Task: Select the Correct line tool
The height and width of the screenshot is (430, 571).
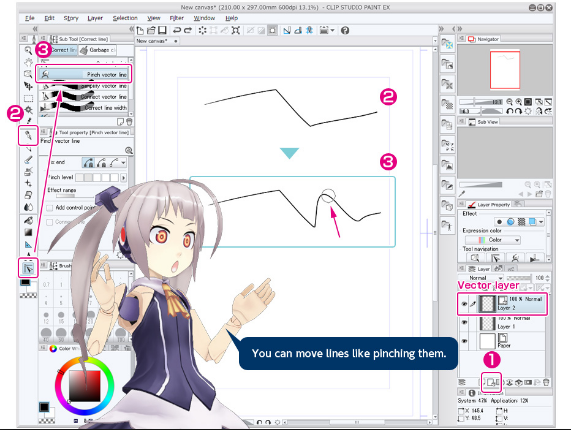Action: [28, 269]
